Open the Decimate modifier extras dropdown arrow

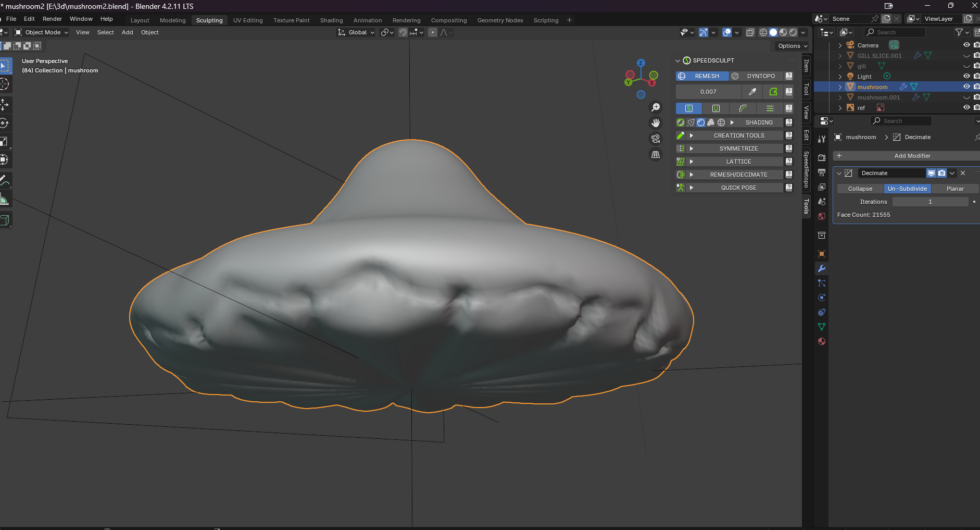pos(952,173)
